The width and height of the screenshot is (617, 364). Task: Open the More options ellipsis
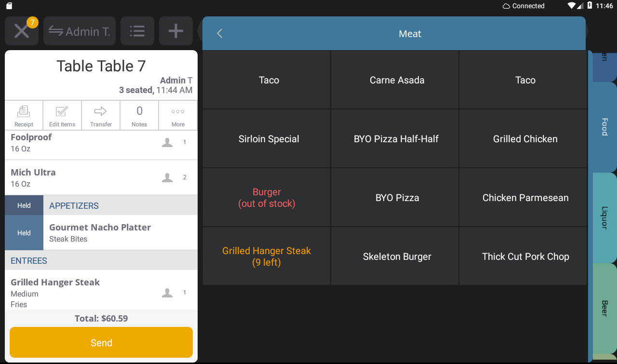pos(178,116)
